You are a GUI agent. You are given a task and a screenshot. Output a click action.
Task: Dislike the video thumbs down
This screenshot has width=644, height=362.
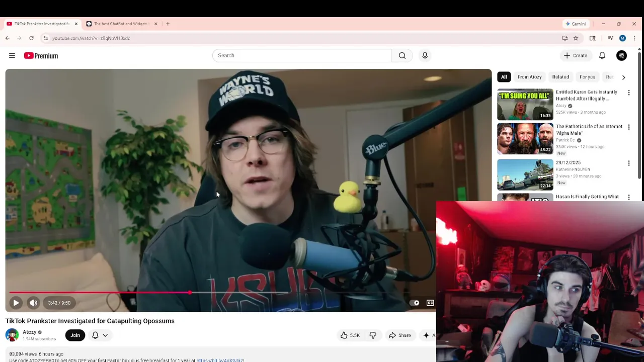click(x=373, y=335)
